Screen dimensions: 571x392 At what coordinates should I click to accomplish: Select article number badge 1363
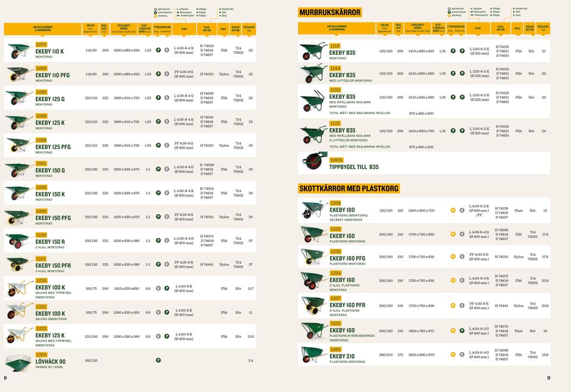[x=335, y=349]
